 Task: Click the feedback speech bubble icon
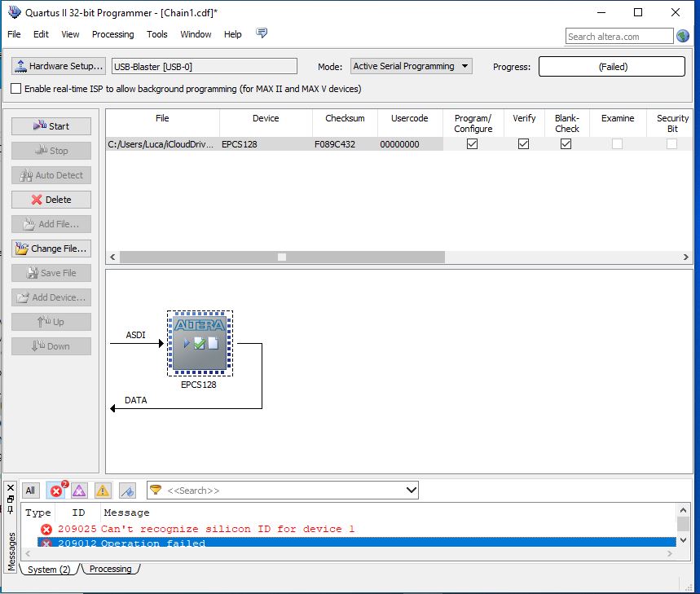262,33
